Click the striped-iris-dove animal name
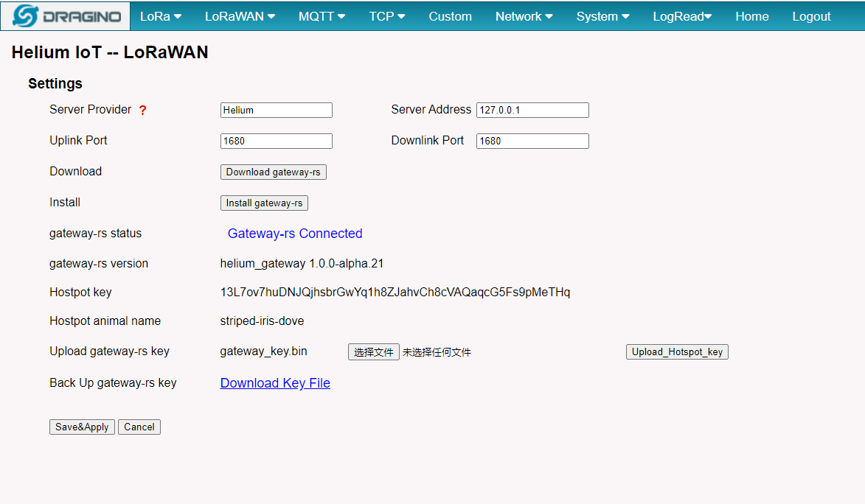The width and height of the screenshot is (865, 504). pyautogui.click(x=262, y=321)
